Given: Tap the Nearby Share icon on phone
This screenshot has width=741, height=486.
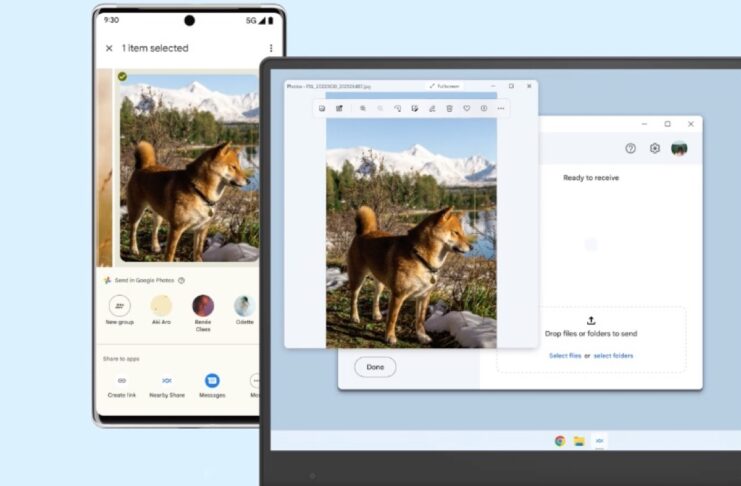Looking at the screenshot, I should (x=167, y=381).
